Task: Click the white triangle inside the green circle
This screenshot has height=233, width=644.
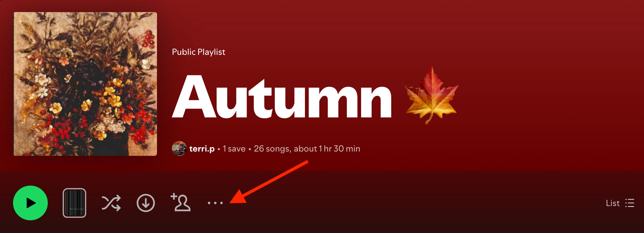Action: 31,203
